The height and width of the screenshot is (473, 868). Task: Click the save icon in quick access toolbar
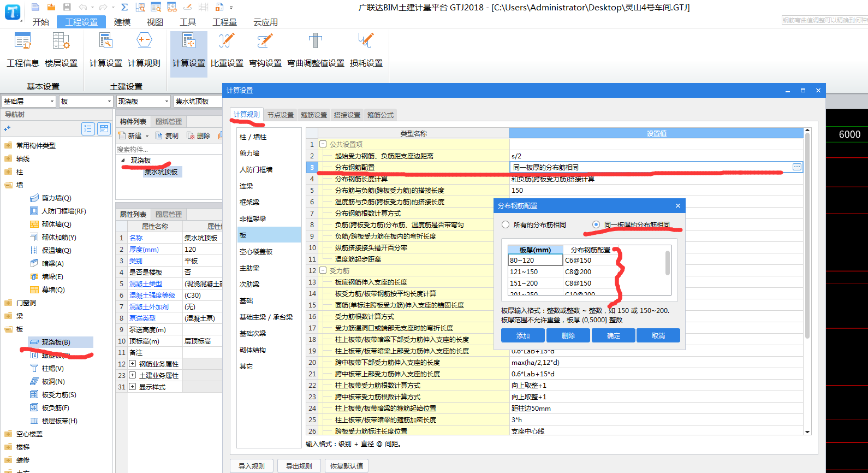[x=67, y=7]
